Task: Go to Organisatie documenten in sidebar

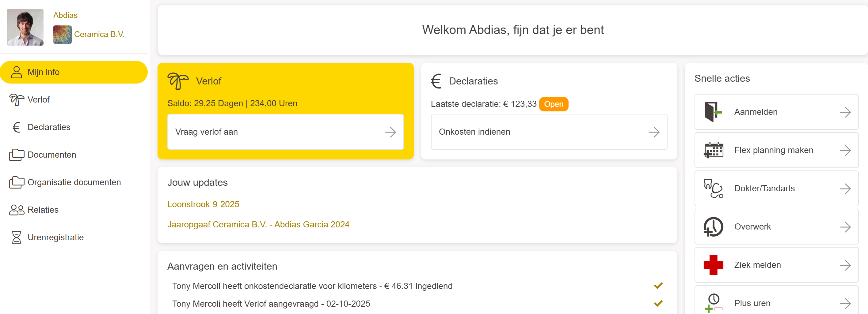Action: (x=74, y=182)
